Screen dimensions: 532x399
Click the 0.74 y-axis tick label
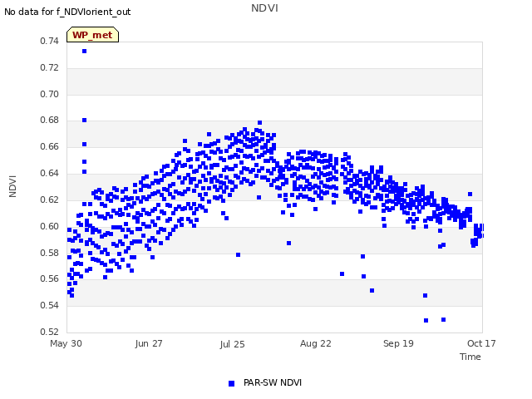pyautogui.click(x=50, y=41)
